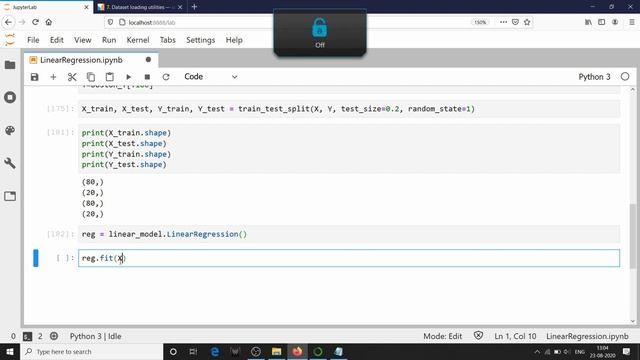Image resolution: width=640 pixels, height=360 pixels.
Task: Reload the page using browser refresh icon
Action: pyautogui.click(x=36, y=22)
